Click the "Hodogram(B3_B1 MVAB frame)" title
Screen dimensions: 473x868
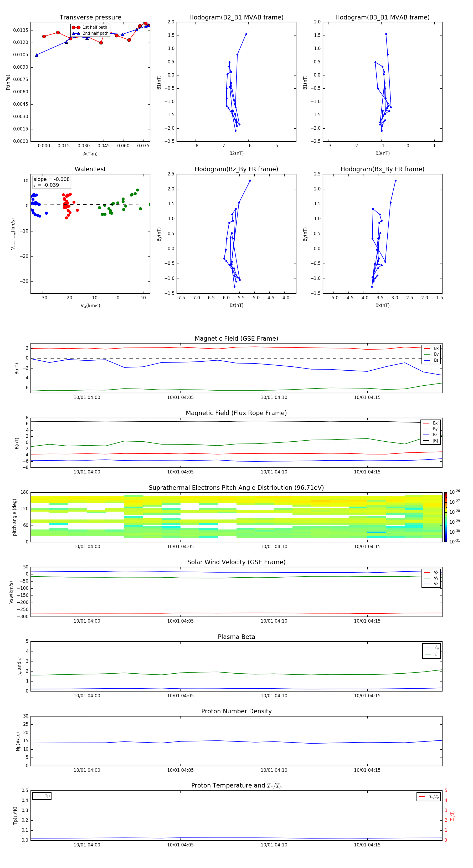(x=382, y=17)
